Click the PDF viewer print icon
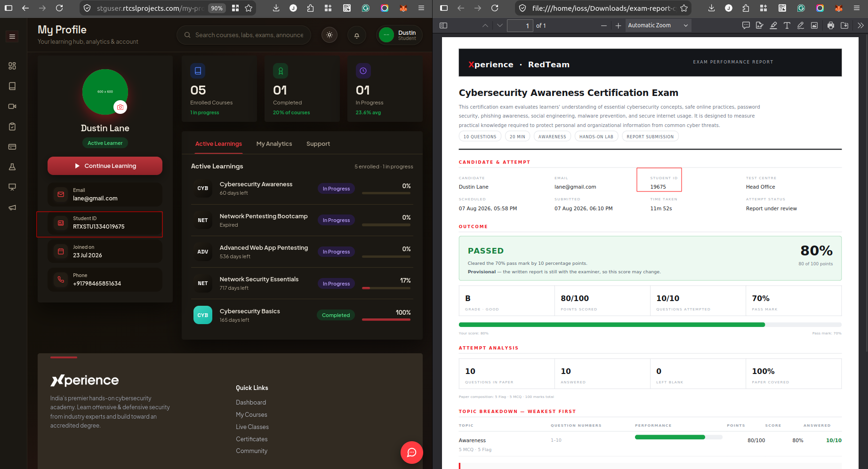 click(831, 25)
